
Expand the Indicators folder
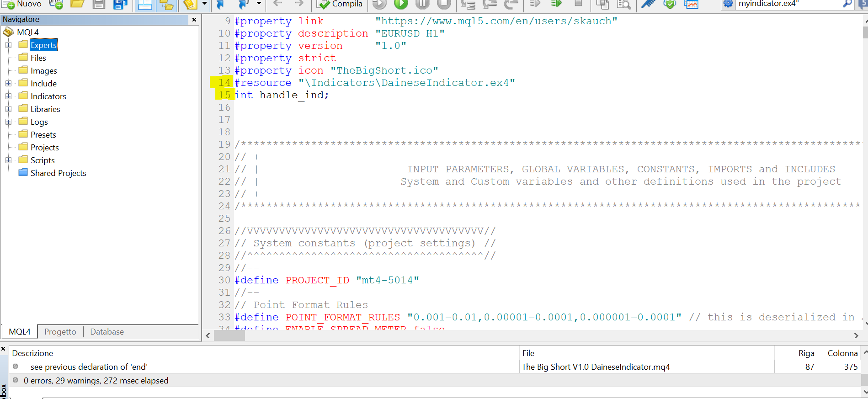[x=8, y=96]
